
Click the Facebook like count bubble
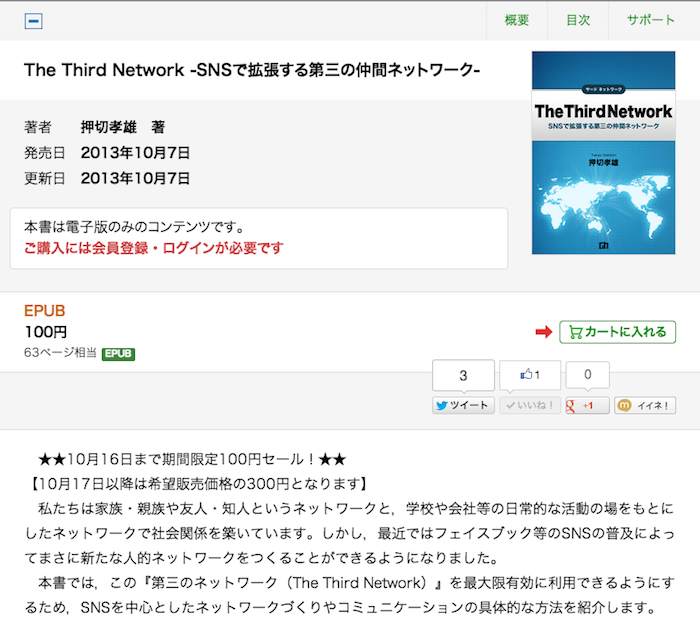point(530,375)
